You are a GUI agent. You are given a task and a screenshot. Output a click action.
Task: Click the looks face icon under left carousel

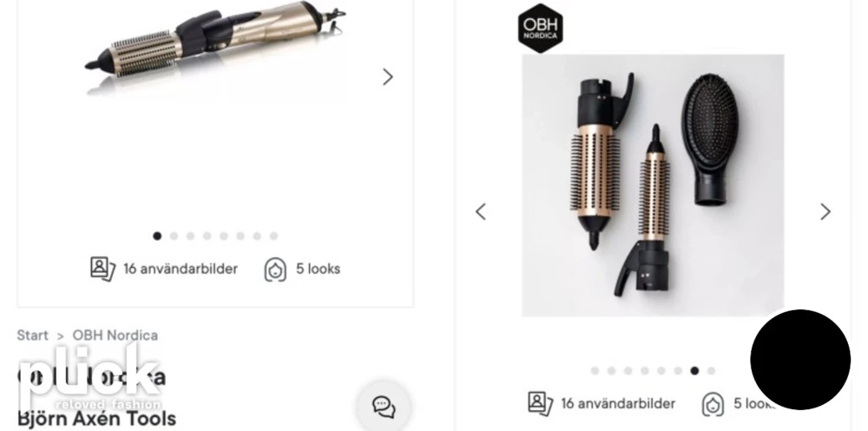coord(275,269)
